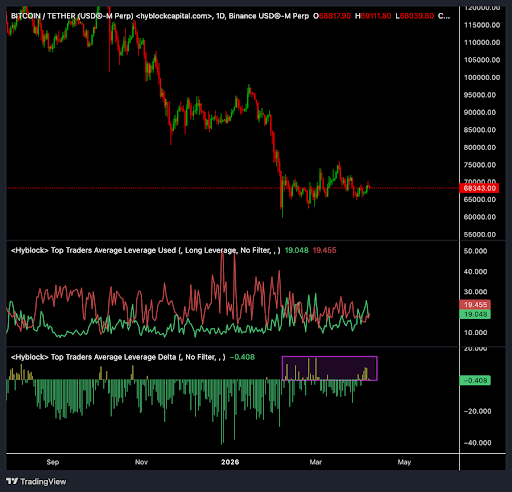The image size is (512, 492).
Task: Click the Mar label on time axis
Action: pos(316,462)
